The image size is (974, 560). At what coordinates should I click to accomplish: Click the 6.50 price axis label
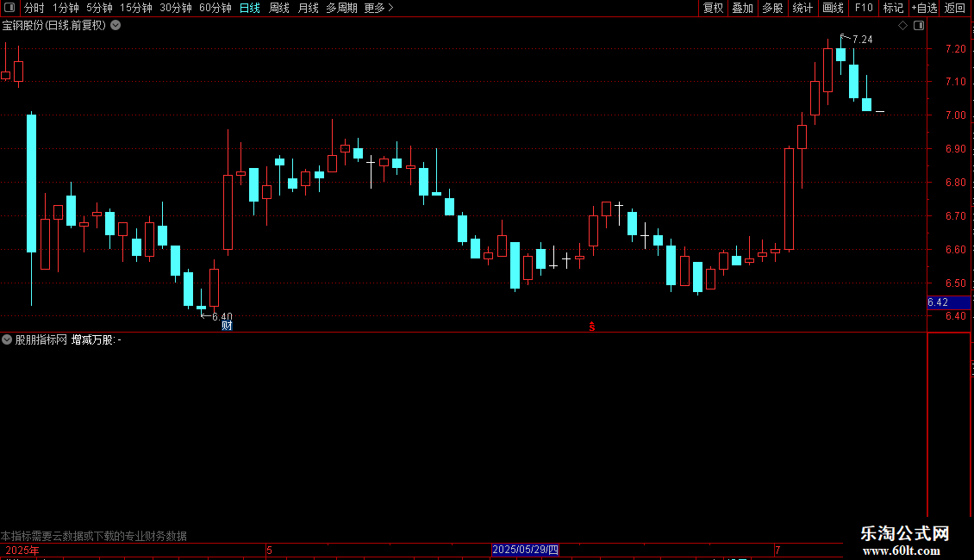(955, 283)
